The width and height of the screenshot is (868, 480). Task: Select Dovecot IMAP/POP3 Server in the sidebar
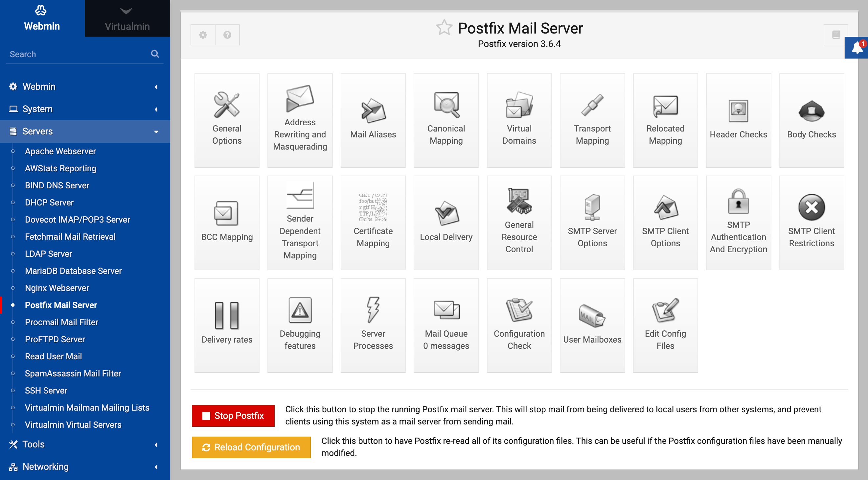77,219
